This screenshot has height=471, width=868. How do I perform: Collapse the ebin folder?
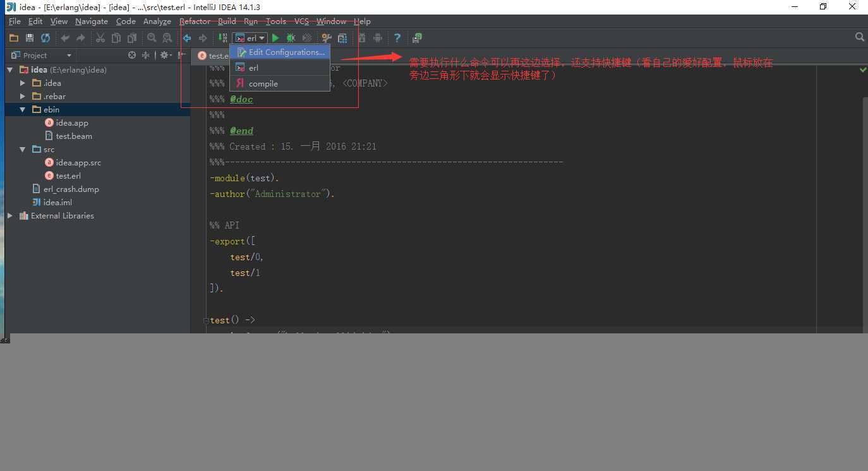[23, 109]
